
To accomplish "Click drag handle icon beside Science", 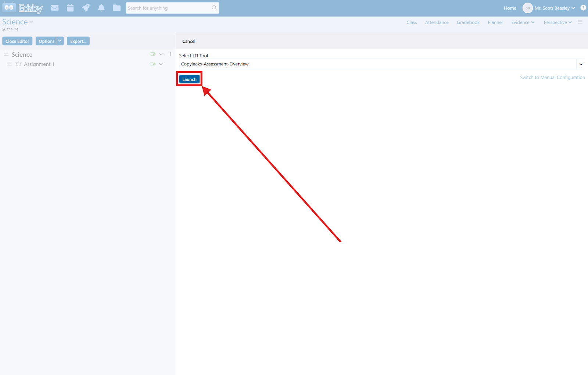I will [6, 54].
